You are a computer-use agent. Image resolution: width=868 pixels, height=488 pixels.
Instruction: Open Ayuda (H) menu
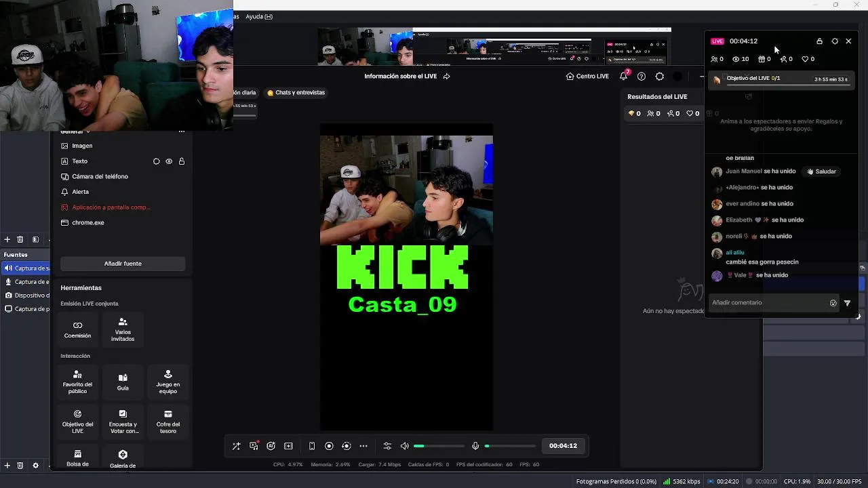tap(259, 16)
